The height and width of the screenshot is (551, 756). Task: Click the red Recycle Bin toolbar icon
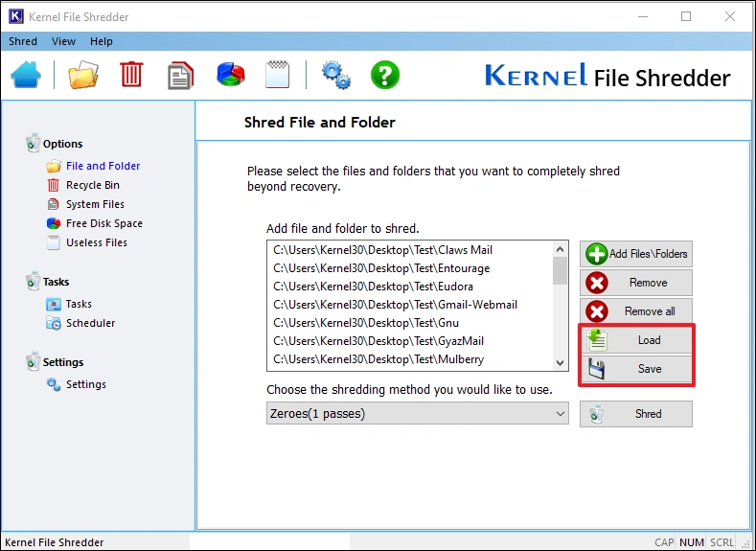pyautogui.click(x=131, y=75)
